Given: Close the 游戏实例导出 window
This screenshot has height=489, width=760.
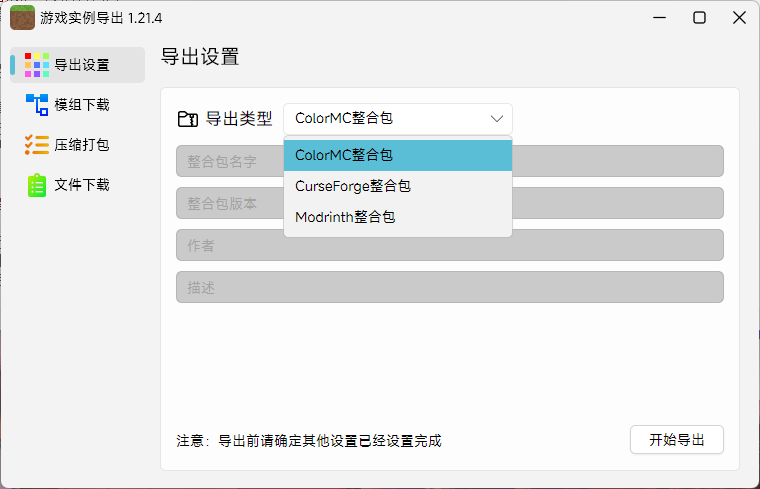Looking at the screenshot, I should tap(739, 18).
